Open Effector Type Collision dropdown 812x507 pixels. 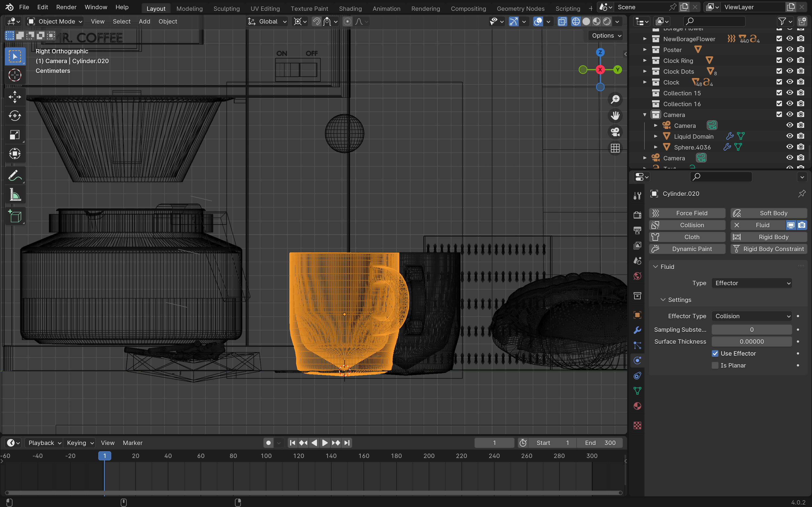pyautogui.click(x=752, y=316)
